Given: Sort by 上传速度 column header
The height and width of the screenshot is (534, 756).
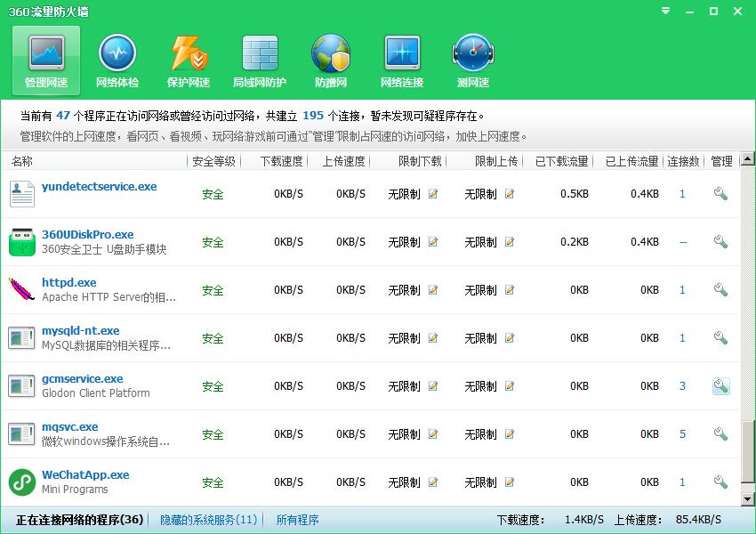Looking at the screenshot, I should point(344,161).
